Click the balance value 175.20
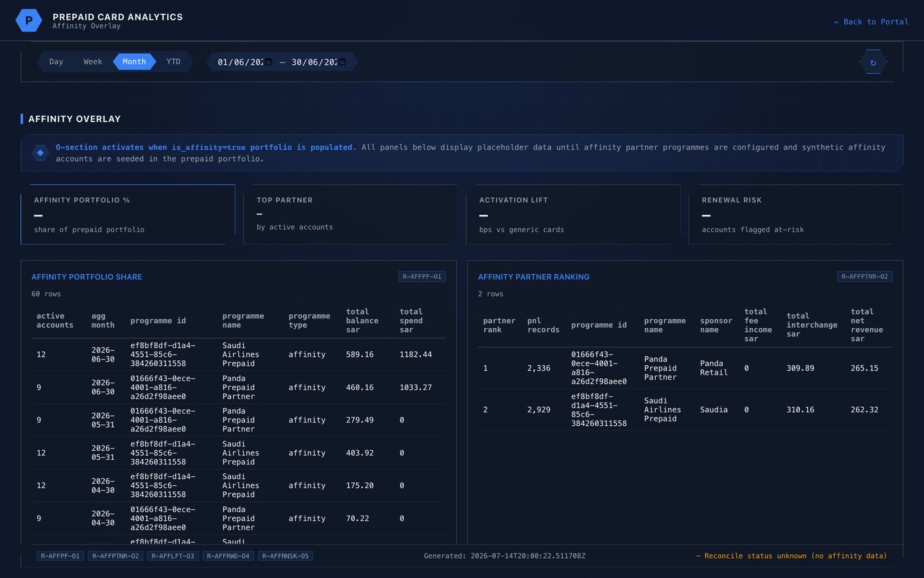Screen dimensions: 924x578 coord(359,486)
